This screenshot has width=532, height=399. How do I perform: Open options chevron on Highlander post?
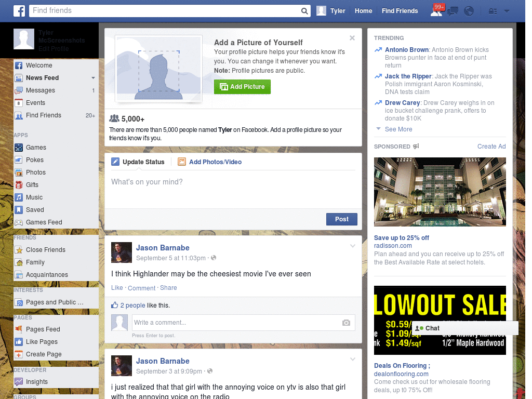(353, 246)
